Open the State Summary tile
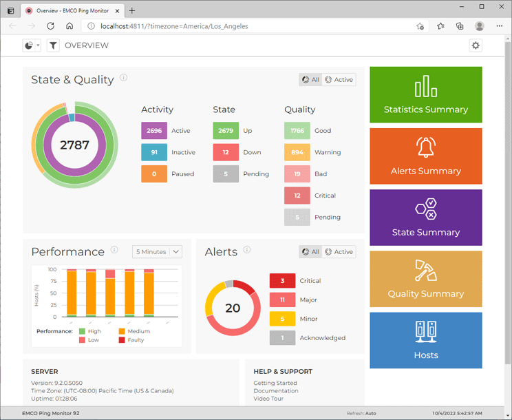This screenshot has height=420, width=512. pos(425,218)
